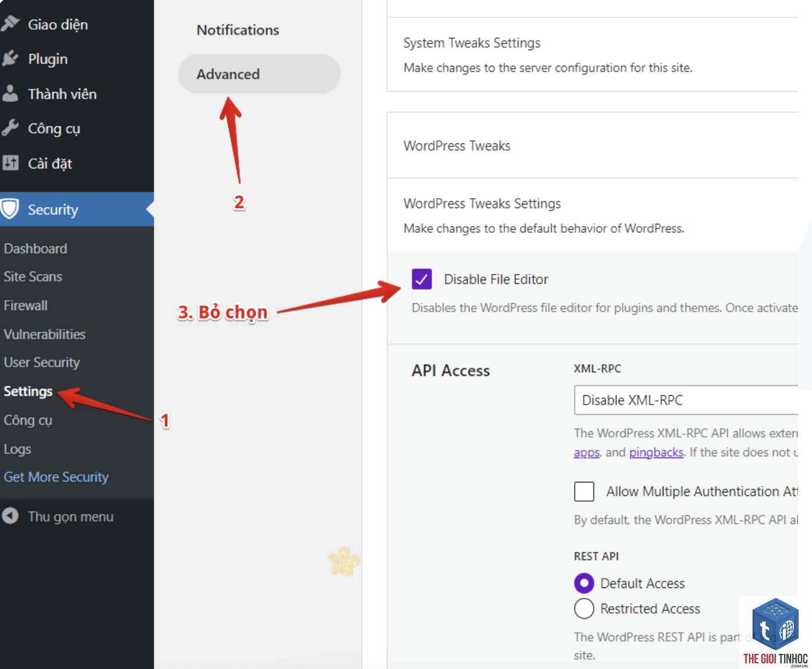Click the Security shield icon
This screenshot has height=669, width=812.
(10, 209)
